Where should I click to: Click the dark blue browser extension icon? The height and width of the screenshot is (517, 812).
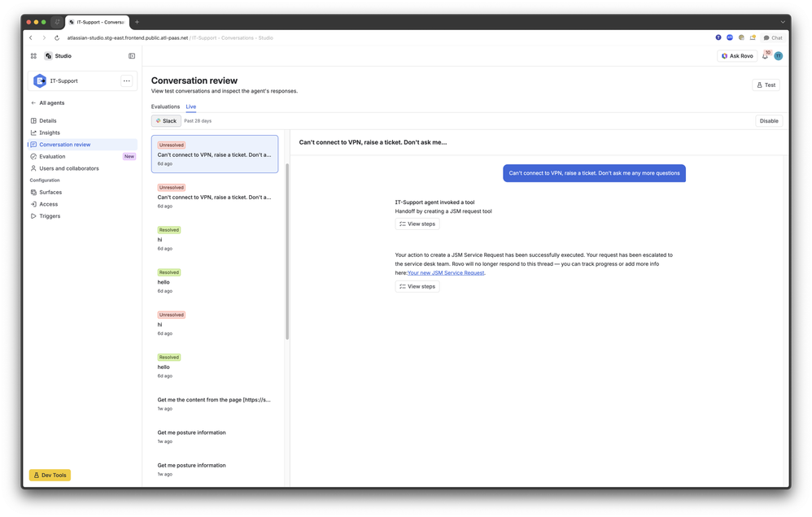[x=718, y=37]
